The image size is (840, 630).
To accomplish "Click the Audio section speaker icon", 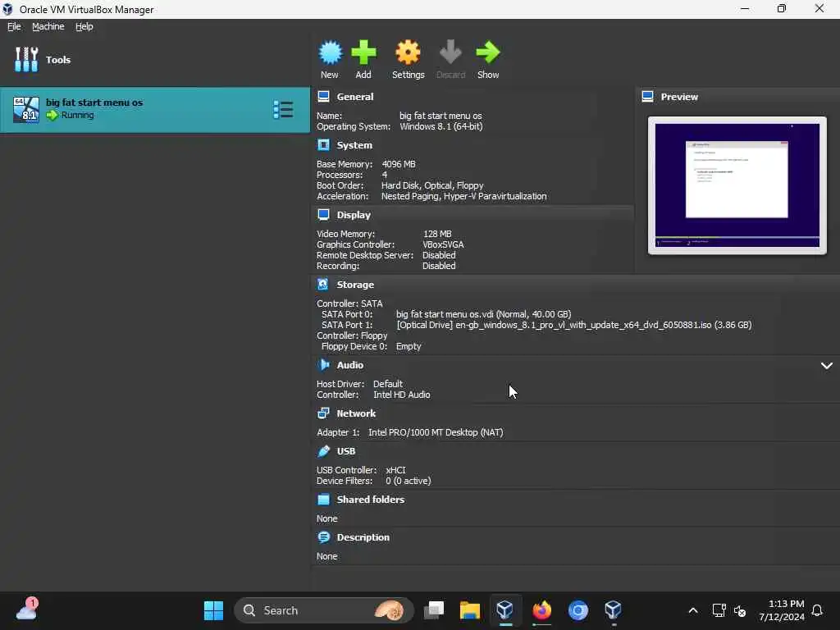I will pyautogui.click(x=323, y=365).
